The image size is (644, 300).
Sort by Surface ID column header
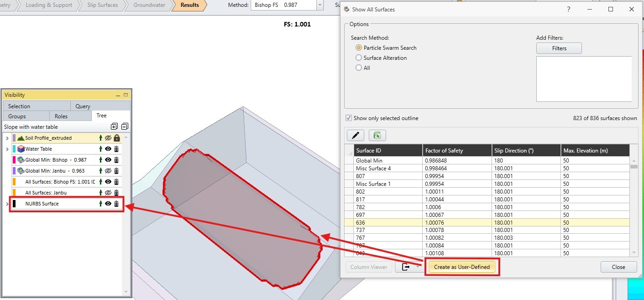click(x=388, y=151)
